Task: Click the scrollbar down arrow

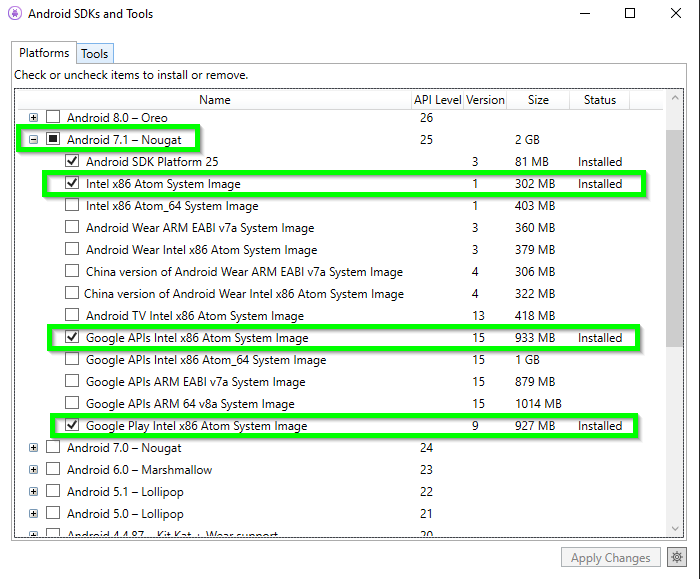Action: pos(675,529)
